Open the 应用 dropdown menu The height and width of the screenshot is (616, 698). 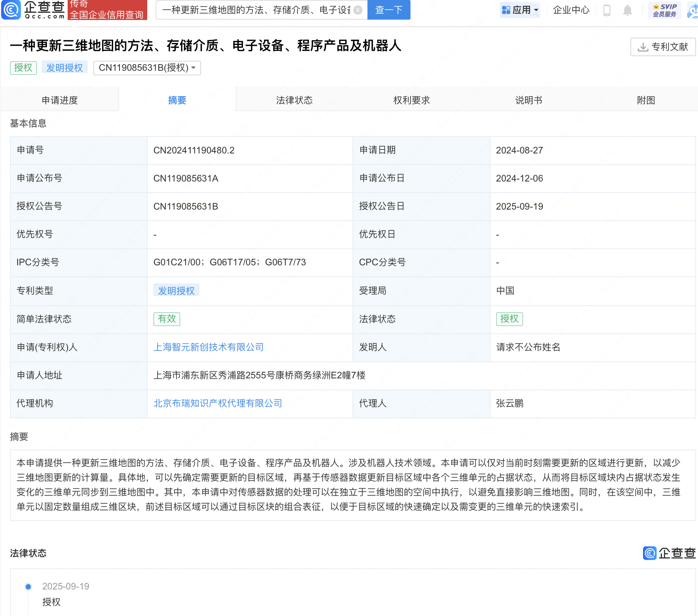click(x=520, y=10)
